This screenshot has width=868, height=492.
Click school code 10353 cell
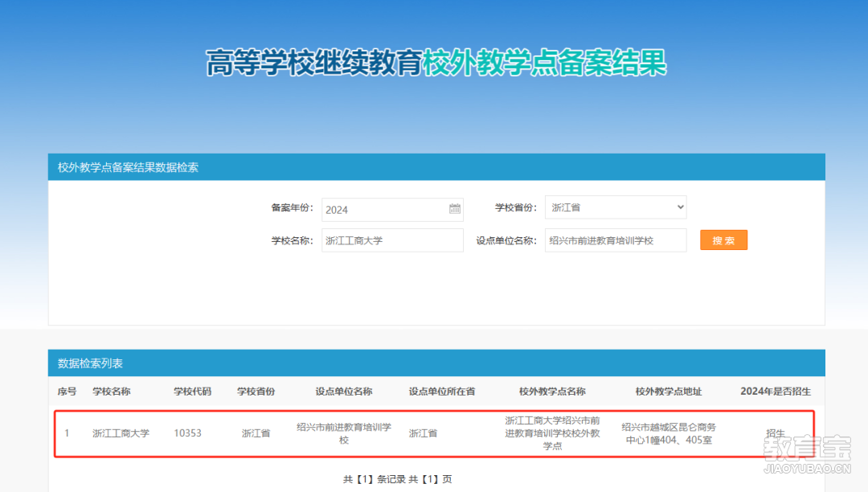pos(187,433)
